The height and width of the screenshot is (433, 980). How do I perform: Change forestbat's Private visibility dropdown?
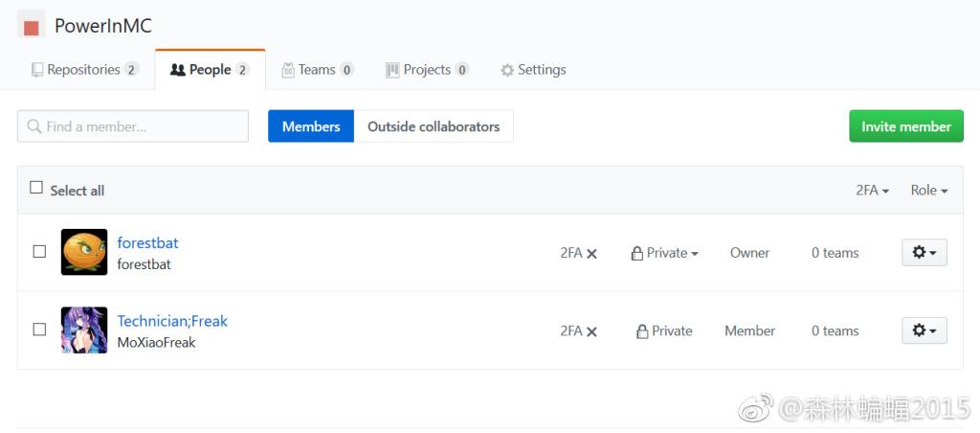pyautogui.click(x=665, y=253)
